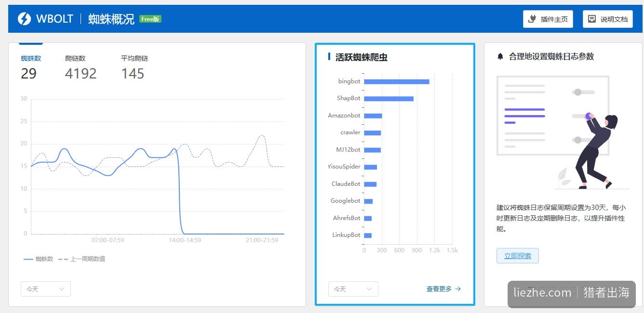This screenshot has height=313, width=644.
Task: Click the 平均爬链 value 145
Action: tap(133, 74)
